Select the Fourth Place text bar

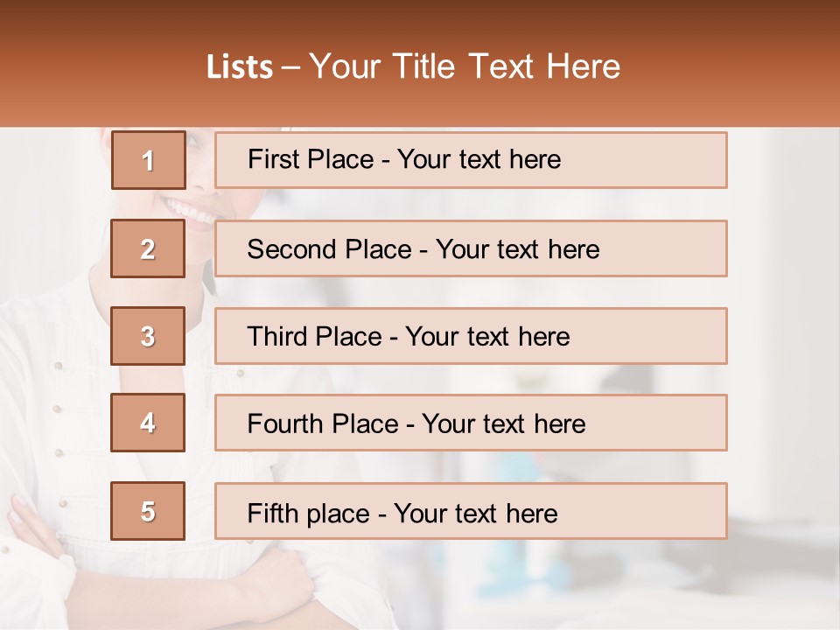(x=416, y=424)
